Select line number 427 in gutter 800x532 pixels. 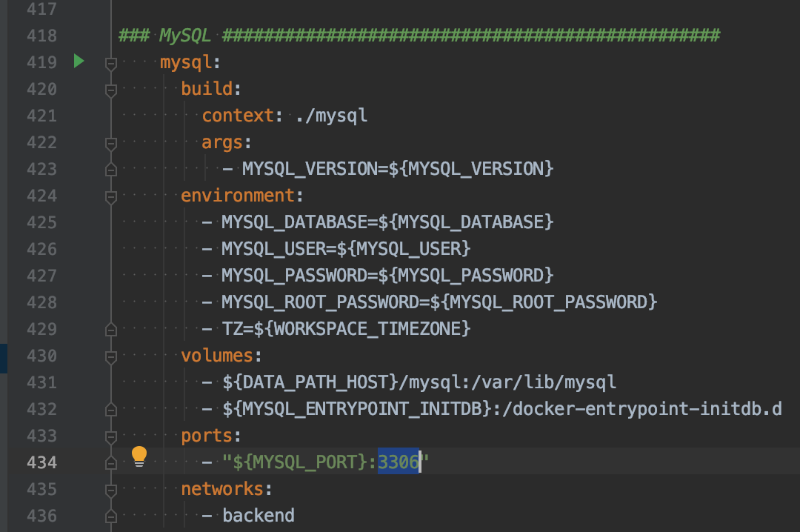41,275
